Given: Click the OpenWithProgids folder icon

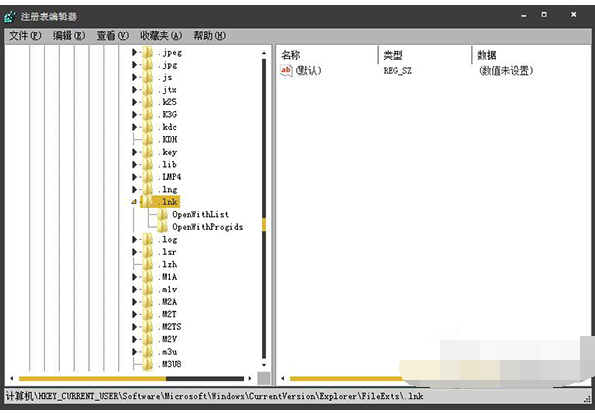Looking at the screenshot, I should tap(162, 227).
